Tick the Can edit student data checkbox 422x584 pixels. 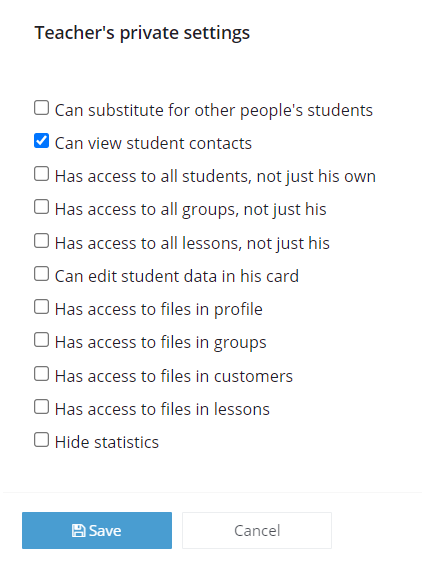[x=41, y=274]
